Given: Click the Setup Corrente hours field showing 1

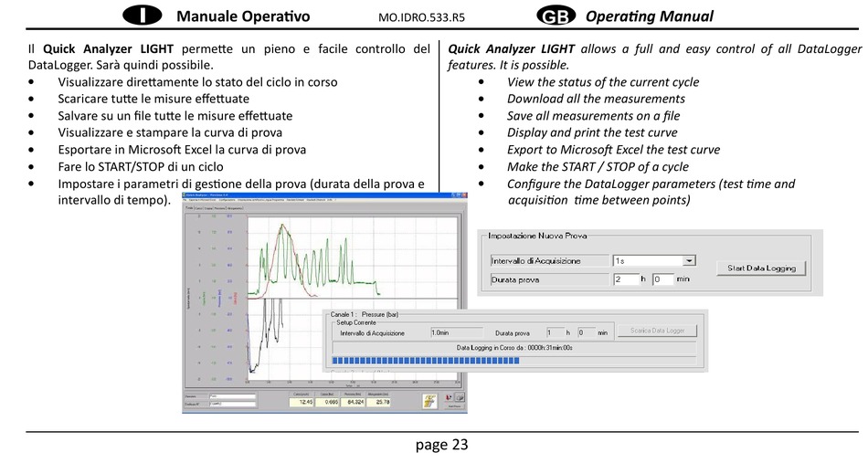Looking at the screenshot, I should click(x=554, y=332).
